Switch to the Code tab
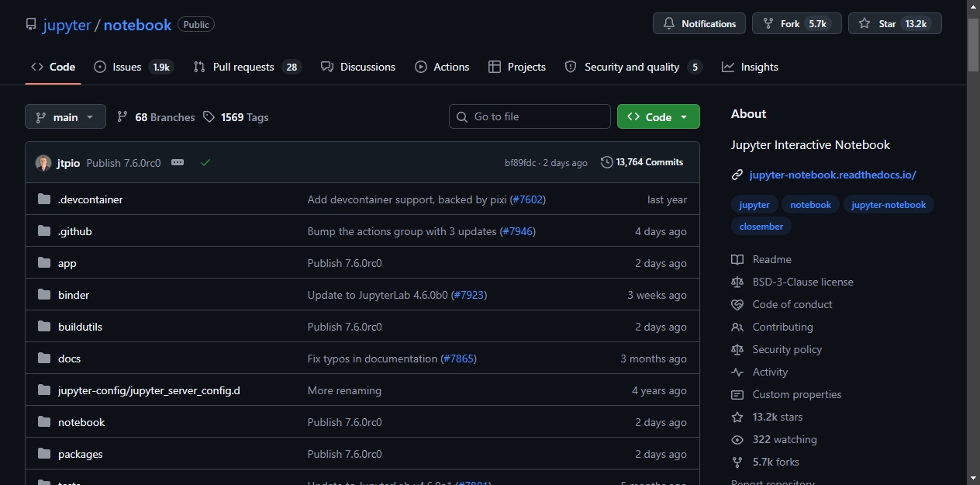 pyautogui.click(x=53, y=67)
